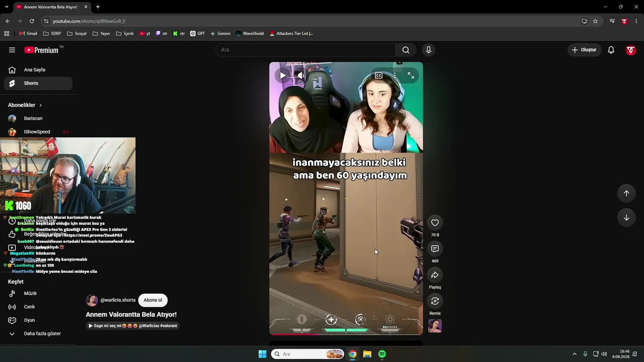The height and width of the screenshot is (362, 644).
Task: Select the 'Annem Valorantta Bela Atıyor!' tab
Action: coord(51,7)
